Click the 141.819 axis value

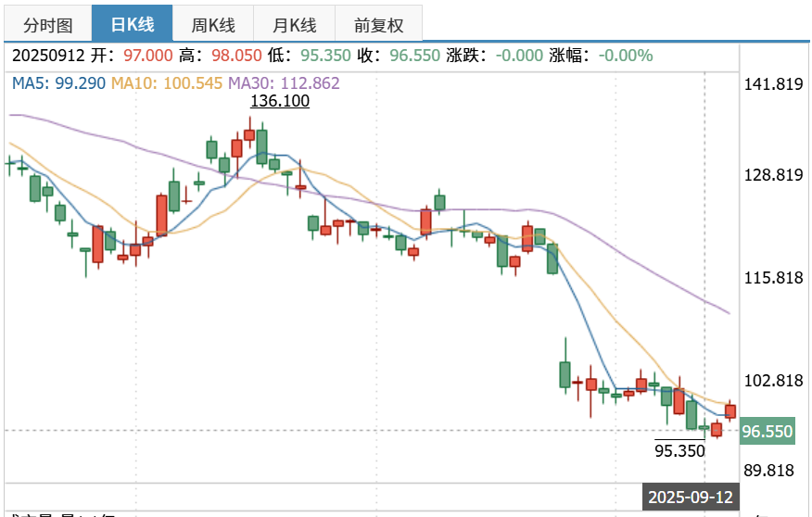[773, 83]
